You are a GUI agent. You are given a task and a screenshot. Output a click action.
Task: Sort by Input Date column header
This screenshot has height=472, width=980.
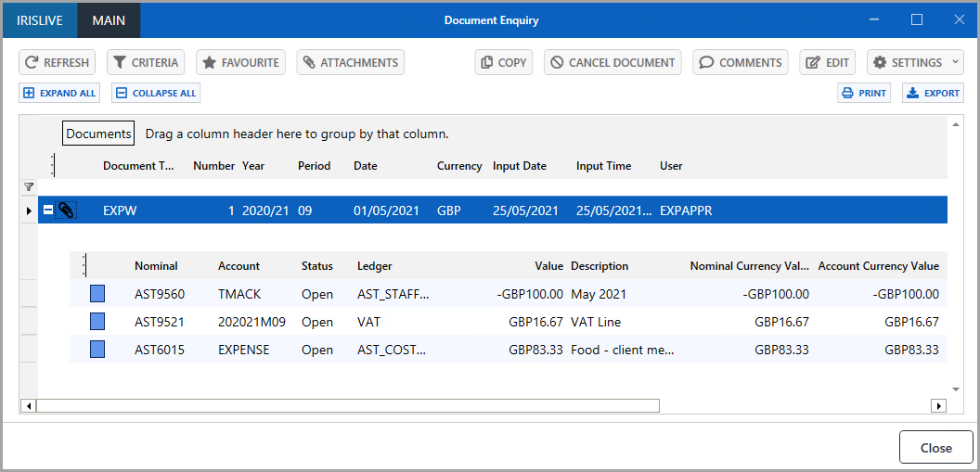[520, 166]
